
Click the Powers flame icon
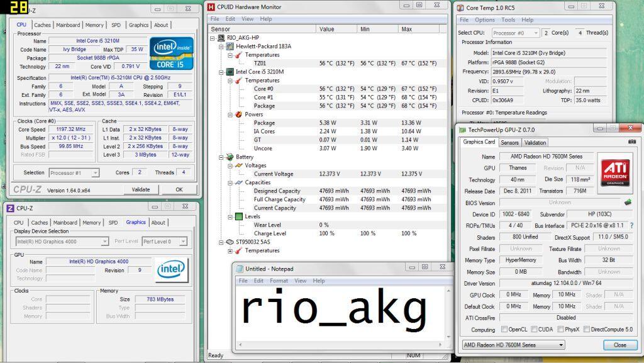tap(238, 114)
